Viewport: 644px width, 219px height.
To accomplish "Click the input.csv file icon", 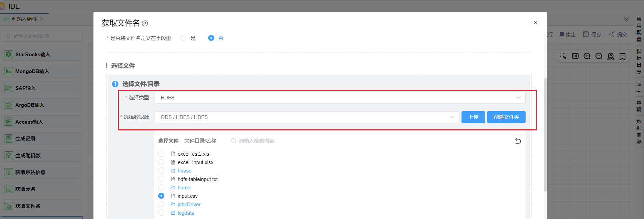I will click(173, 196).
